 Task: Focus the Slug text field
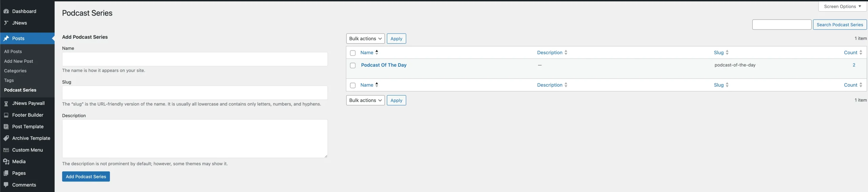click(x=195, y=93)
